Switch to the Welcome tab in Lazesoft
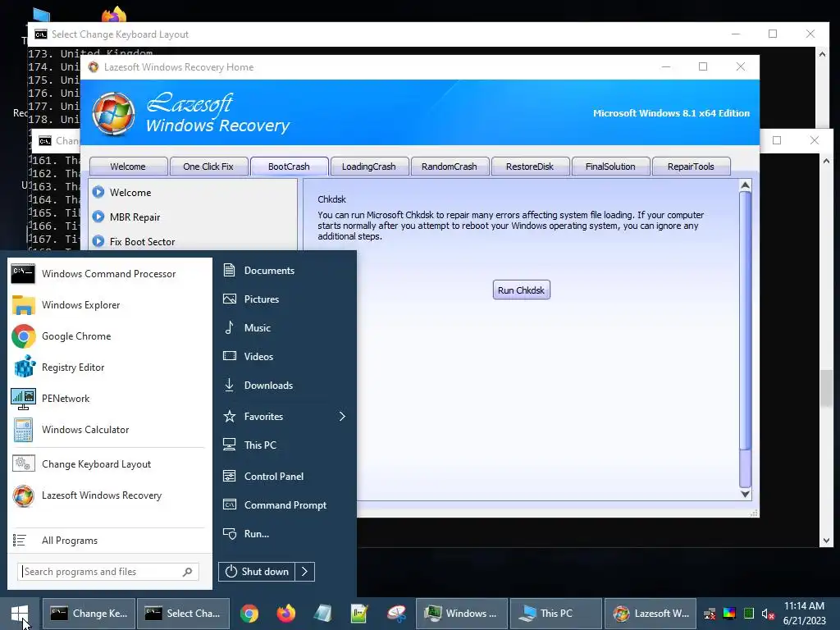The image size is (840, 630). (128, 167)
